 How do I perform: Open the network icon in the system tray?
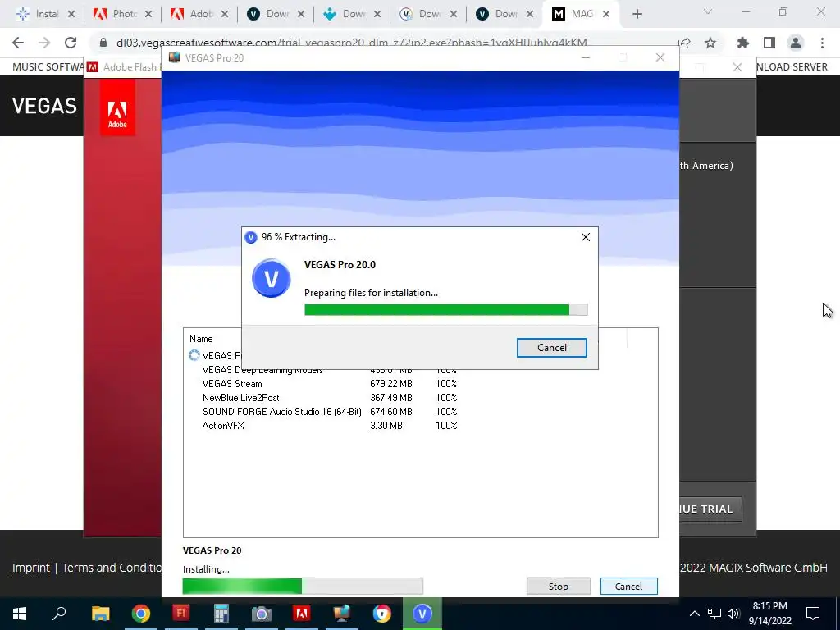pyautogui.click(x=714, y=614)
